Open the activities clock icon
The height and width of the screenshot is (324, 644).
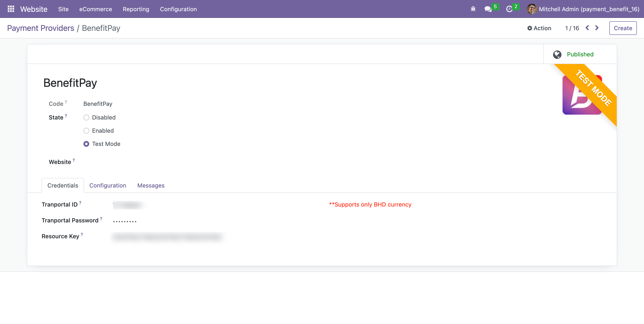[509, 9]
